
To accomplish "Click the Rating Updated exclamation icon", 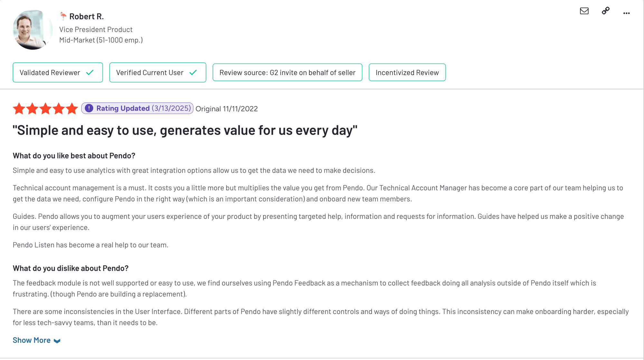I will point(89,108).
